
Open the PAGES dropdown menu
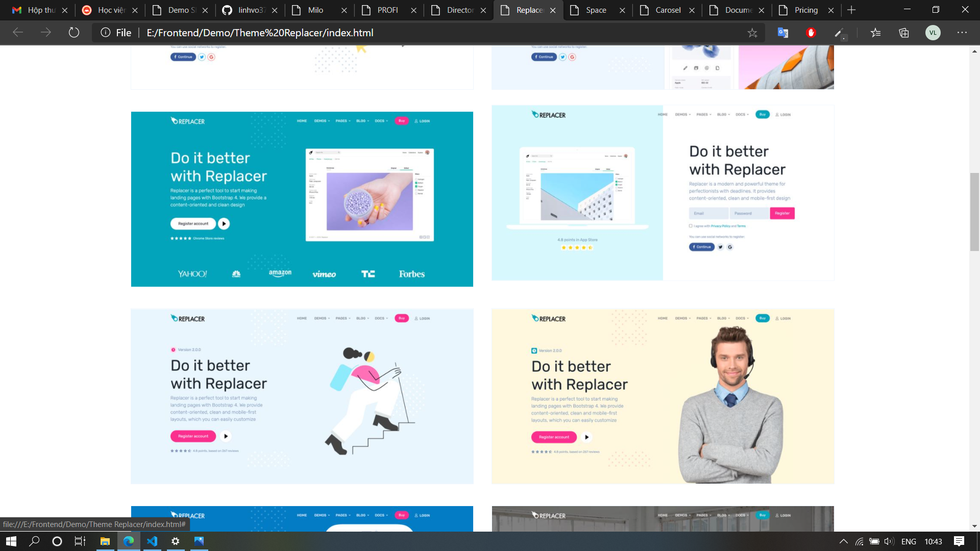(x=342, y=121)
